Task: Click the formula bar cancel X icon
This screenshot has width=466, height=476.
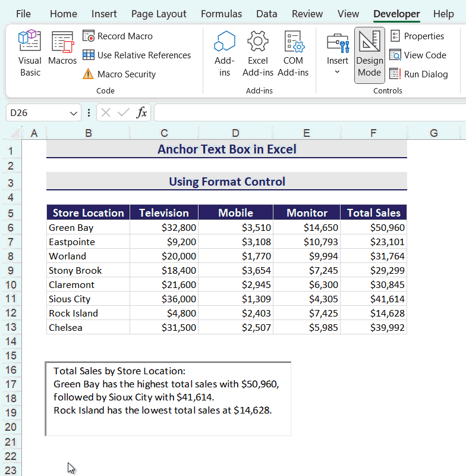Action: 106,113
